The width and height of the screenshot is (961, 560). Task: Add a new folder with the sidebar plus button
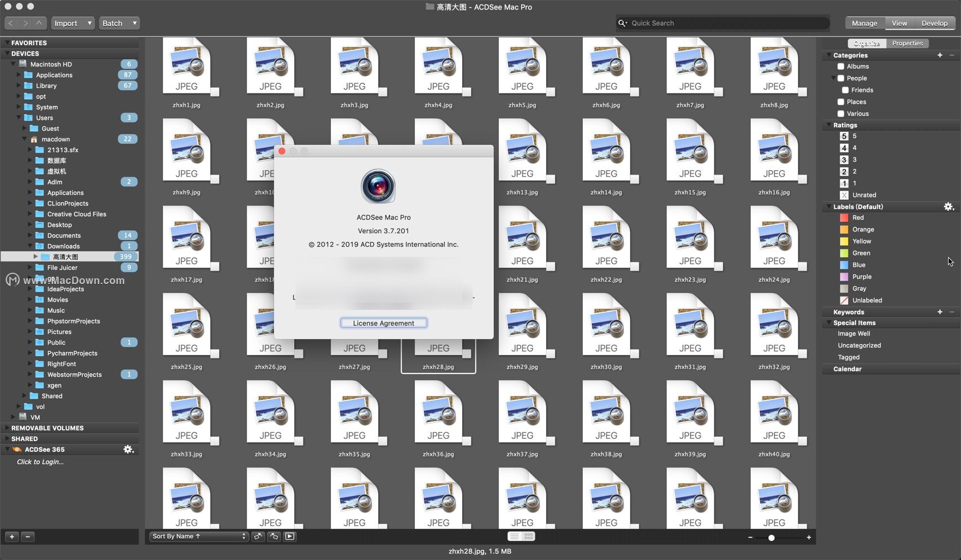[x=12, y=537]
